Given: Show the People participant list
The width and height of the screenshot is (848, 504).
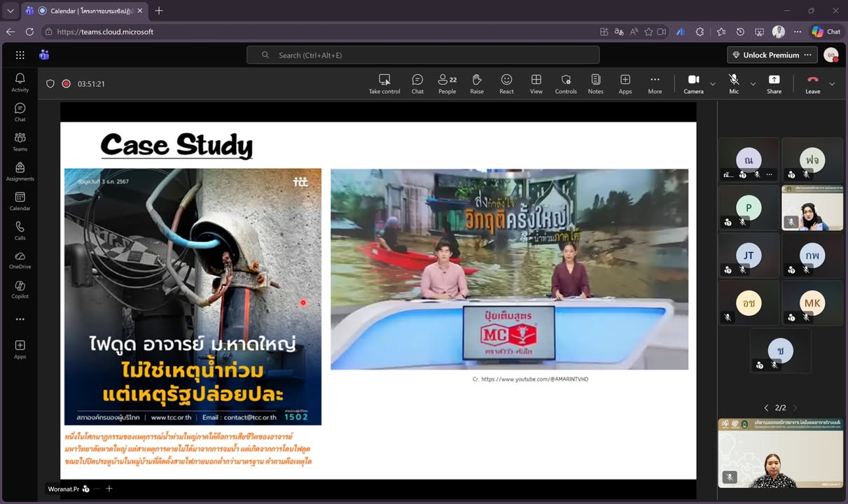Looking at the screenshot, I should [x=447, y=83].
